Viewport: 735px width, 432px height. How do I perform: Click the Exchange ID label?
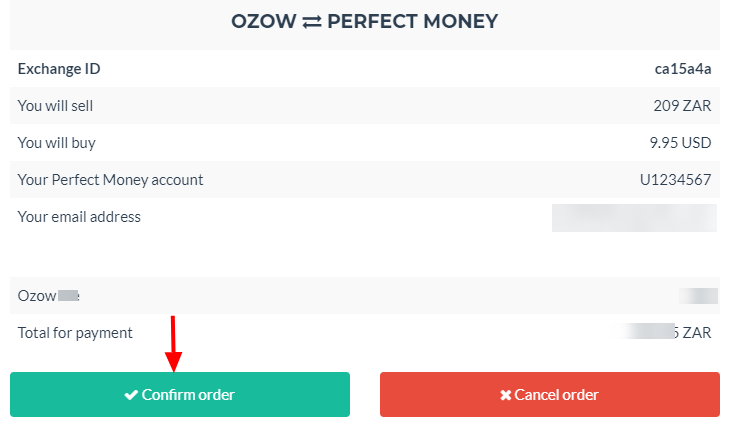(x=59, y=69)
